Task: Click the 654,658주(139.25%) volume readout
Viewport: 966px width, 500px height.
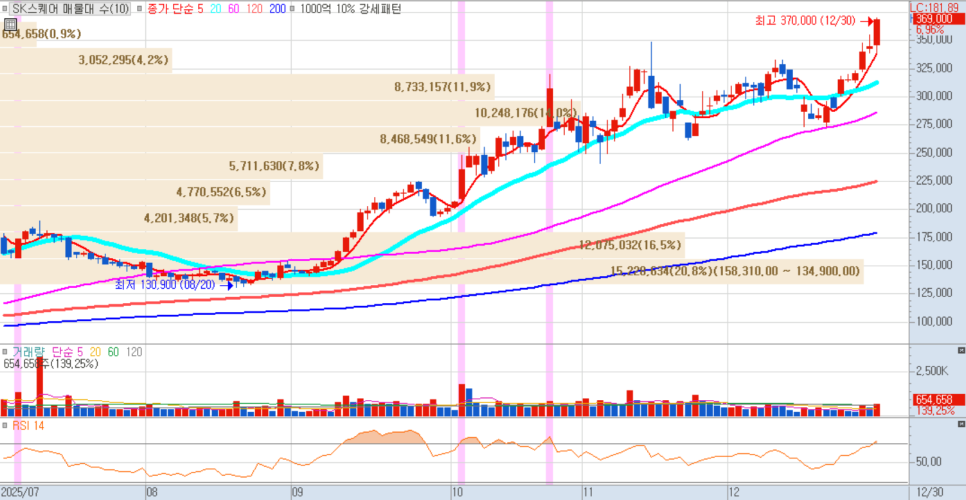Action: click(x=51, y=364)
